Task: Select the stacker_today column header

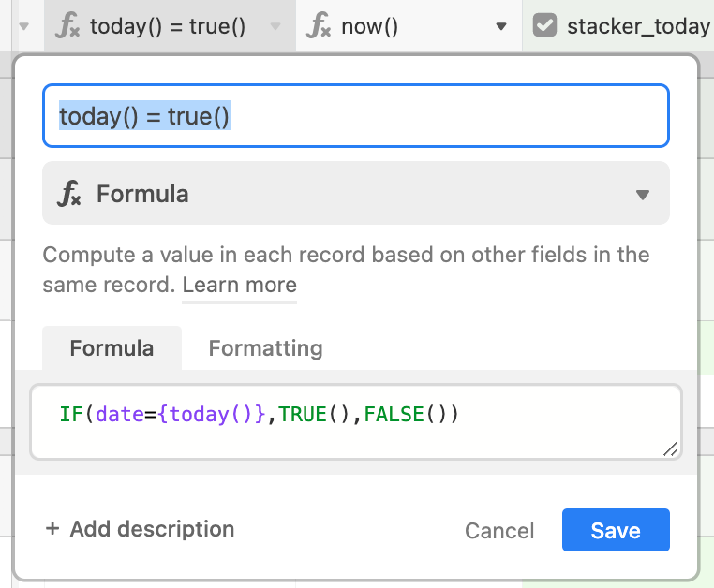Action: coord(617,25)
